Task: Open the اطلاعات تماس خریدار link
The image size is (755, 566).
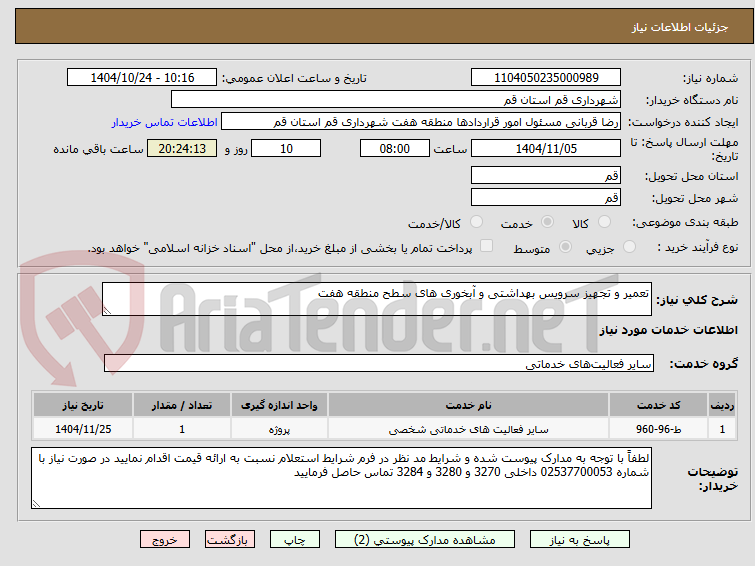Action: pos(165,122)
